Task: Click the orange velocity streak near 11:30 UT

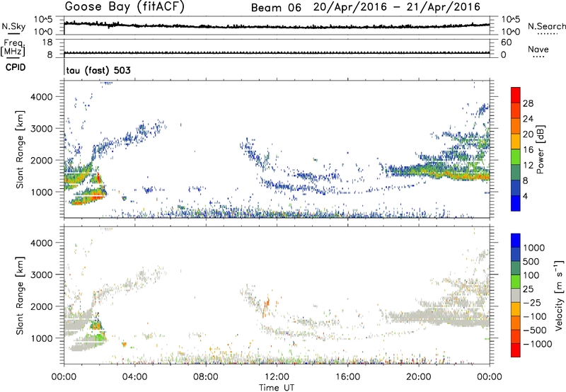Action: pyautogui.click(x=267, y=304)
